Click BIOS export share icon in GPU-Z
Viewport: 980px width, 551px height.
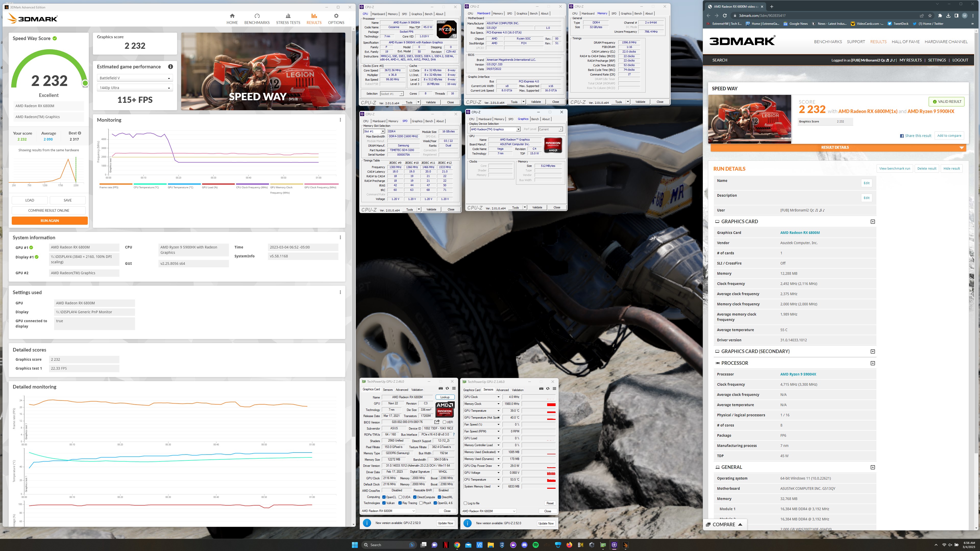click(437, 422)
